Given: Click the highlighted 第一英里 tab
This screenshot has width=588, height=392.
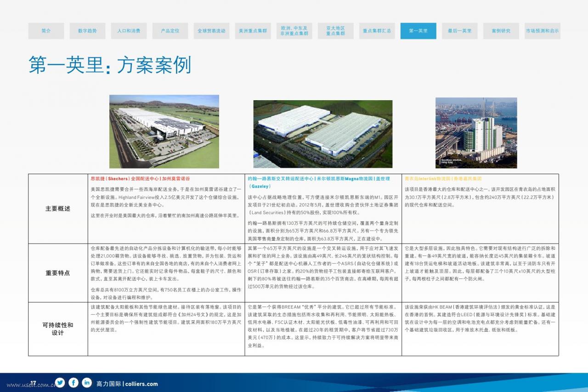Looking at the screenshot, I should (x=418, y=31).
